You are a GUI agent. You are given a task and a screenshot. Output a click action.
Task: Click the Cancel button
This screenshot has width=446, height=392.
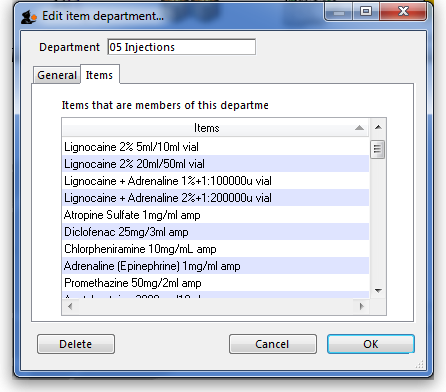point(272,344)
